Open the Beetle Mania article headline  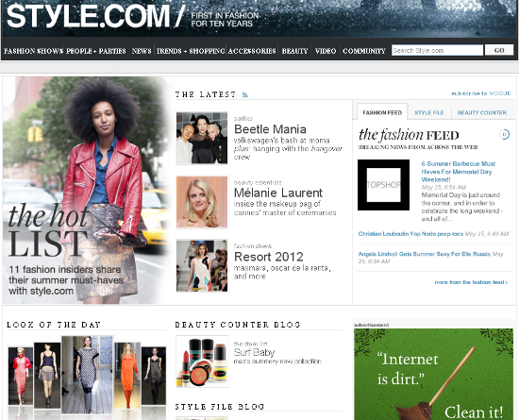click(x=270, y=129)
